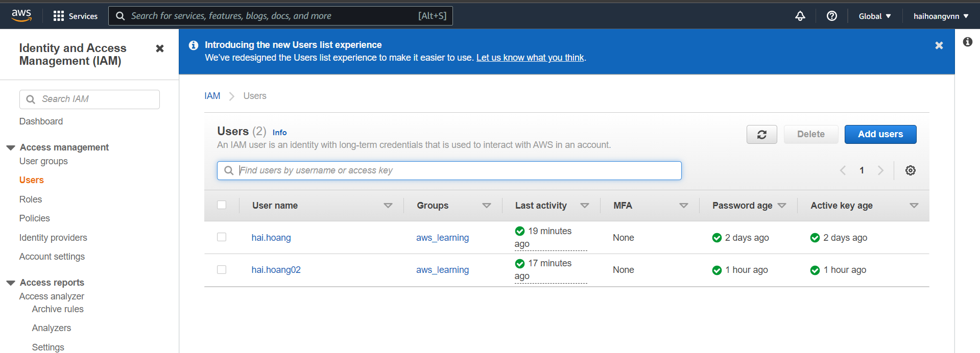Viewport: 980px width, 353px height.
Task: Go to next page of users
Action: [x=880, y=170]
